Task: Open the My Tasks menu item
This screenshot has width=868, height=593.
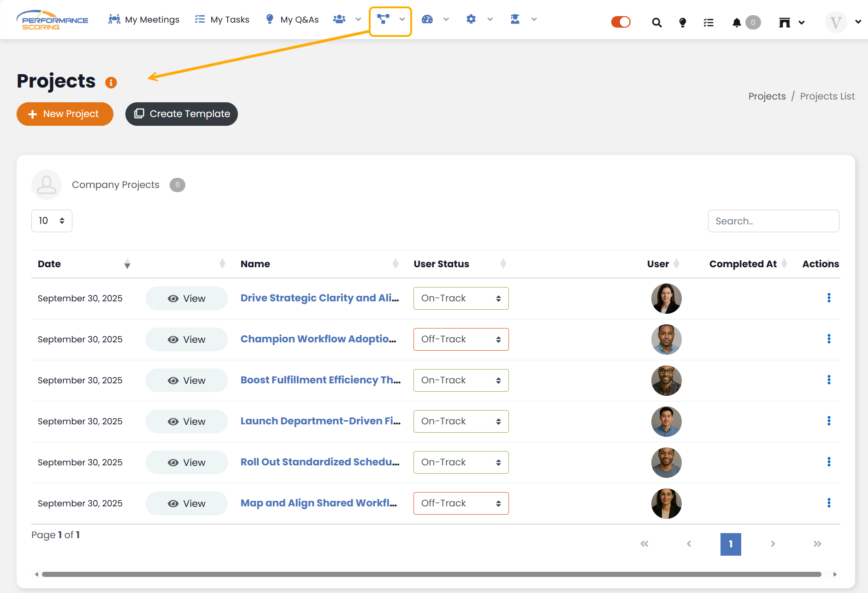Action: (x=222, y=19)
